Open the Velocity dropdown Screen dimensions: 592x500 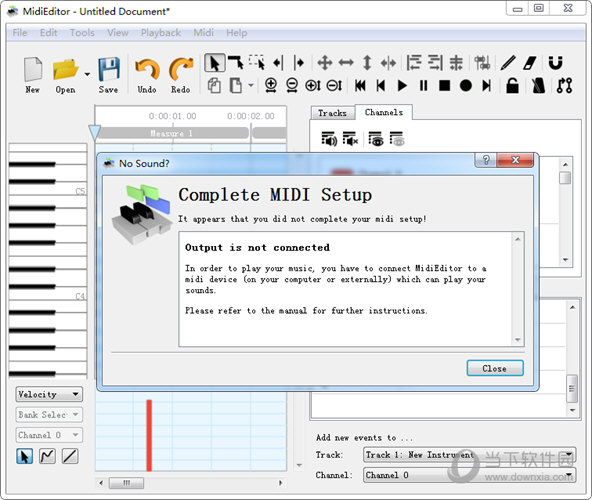pos(49,394)
